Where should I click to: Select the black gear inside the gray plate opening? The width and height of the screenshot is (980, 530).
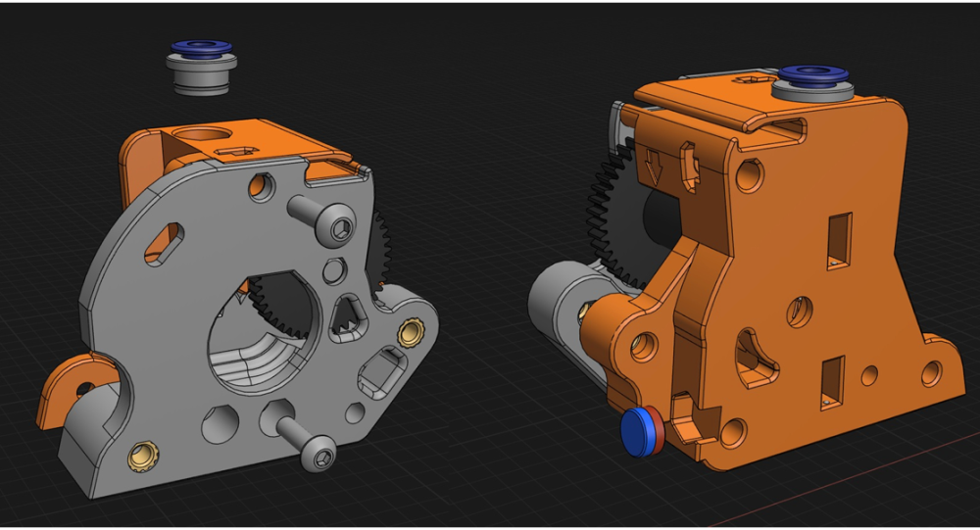[x=282, y=305]
